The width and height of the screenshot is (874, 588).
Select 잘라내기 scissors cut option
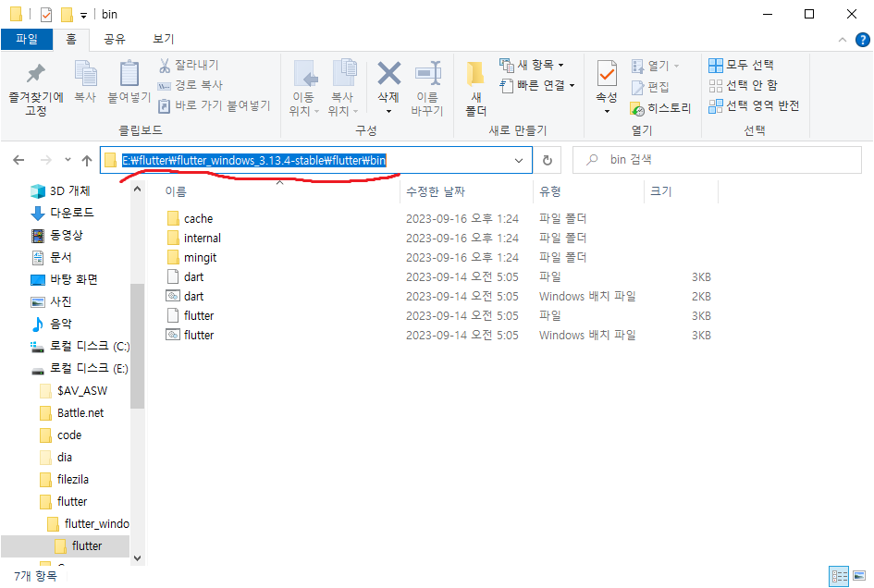coord(189,66)
